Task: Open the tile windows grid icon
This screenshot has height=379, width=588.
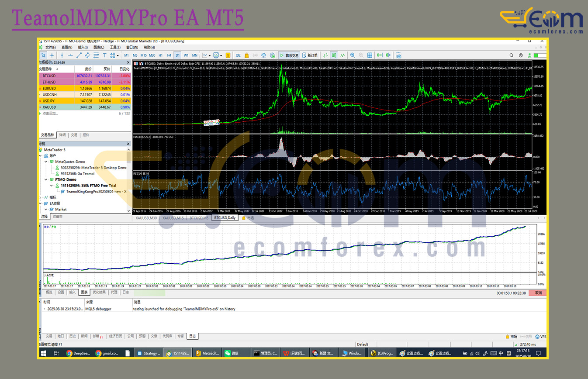Action: click(x=370, y=55)
